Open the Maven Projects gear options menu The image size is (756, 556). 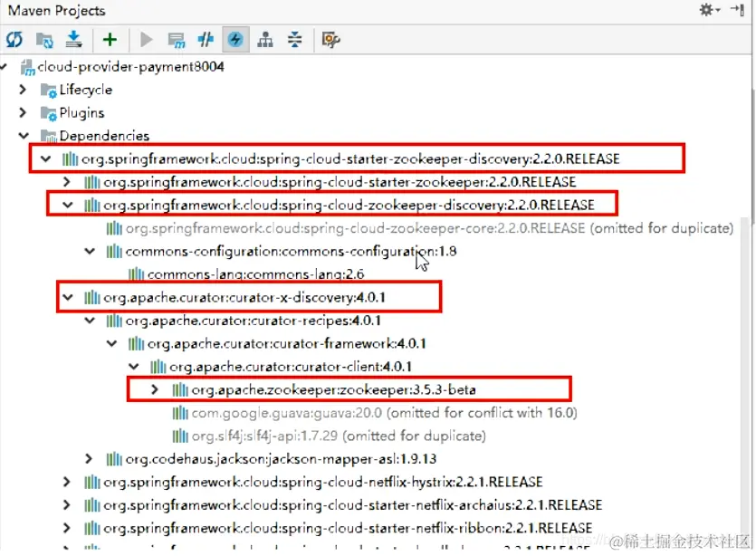tap(709, 10)
